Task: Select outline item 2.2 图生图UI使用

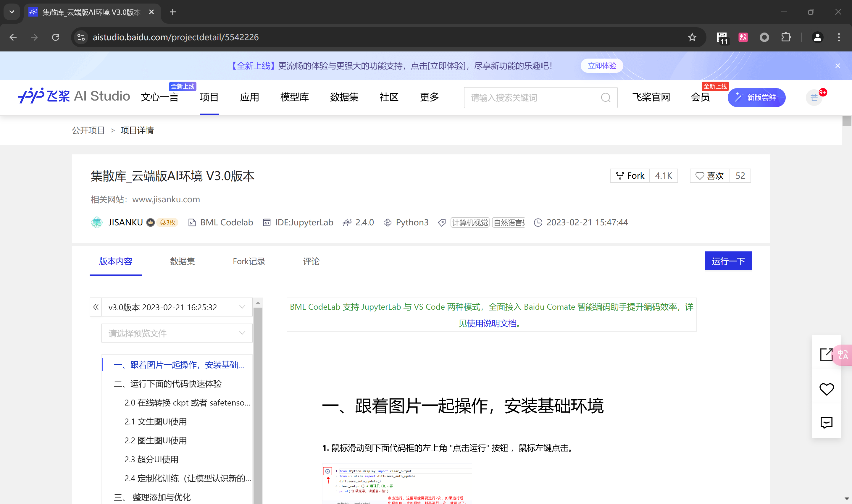Action: click(x=156, y=440)
